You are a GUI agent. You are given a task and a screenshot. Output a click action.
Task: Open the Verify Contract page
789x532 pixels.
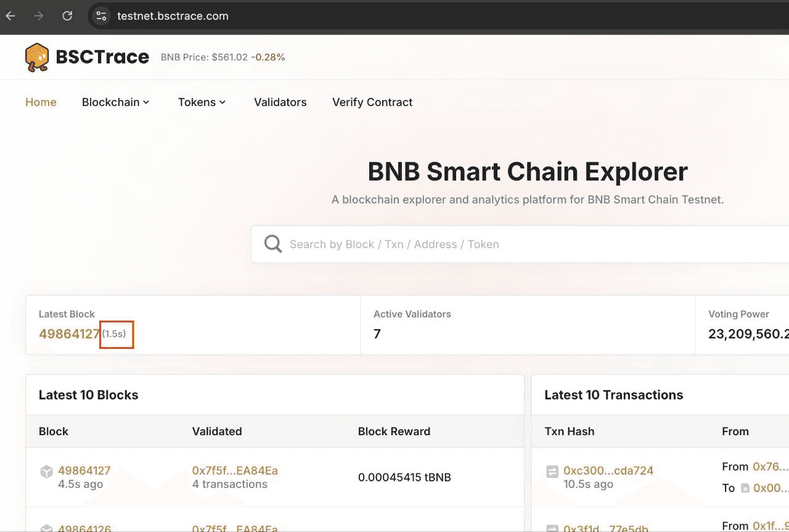372,102
